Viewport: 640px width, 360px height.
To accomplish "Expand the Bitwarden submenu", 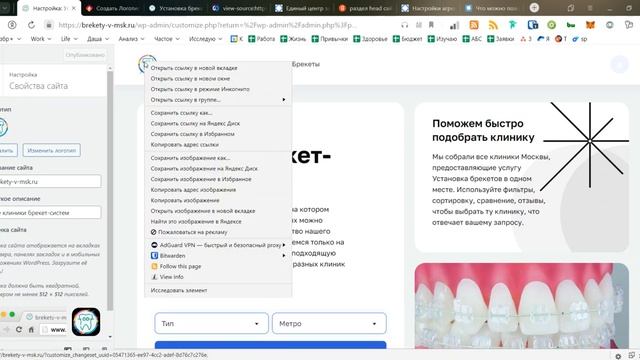I will coord(218,256).
